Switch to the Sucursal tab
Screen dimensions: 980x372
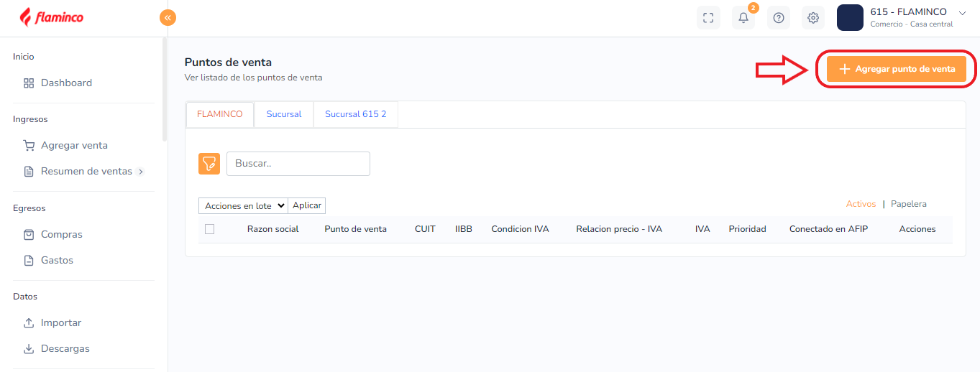click(x=284, y=114)
